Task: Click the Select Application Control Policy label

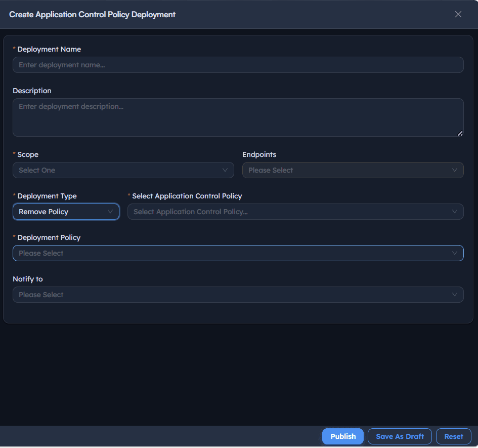Action: (x=187, y=196)
